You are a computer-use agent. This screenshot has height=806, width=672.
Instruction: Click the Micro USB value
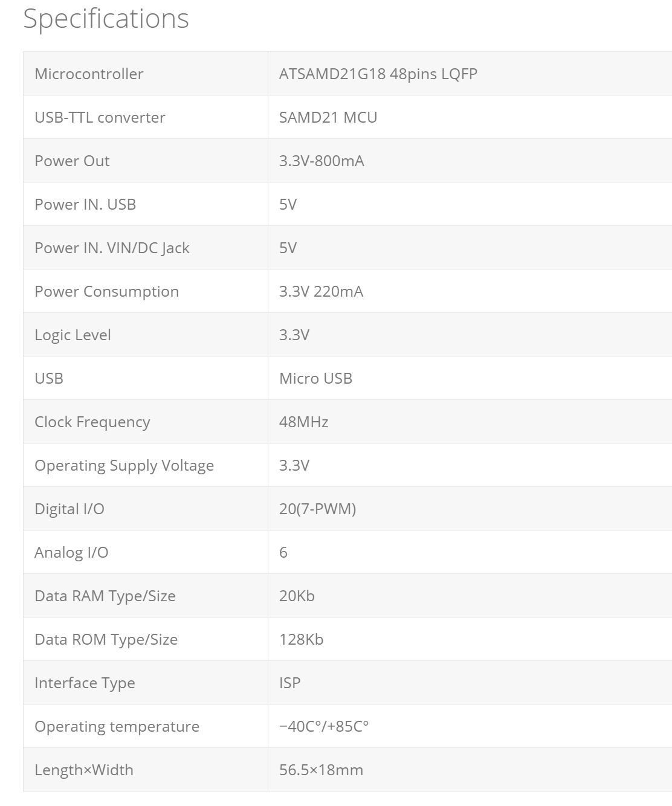tap(315, 378)
